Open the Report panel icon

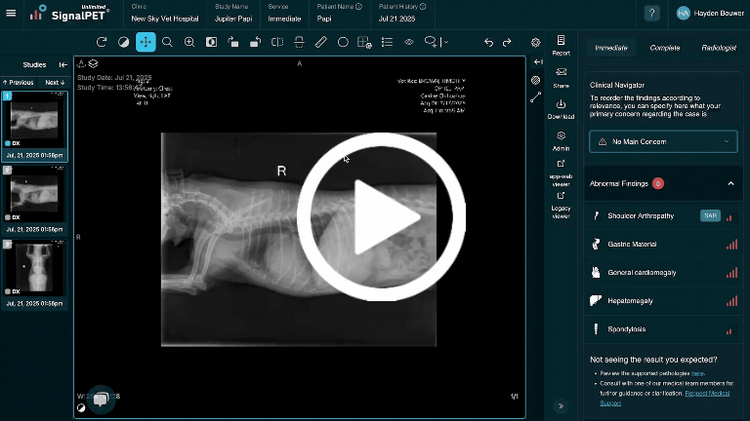561,46
